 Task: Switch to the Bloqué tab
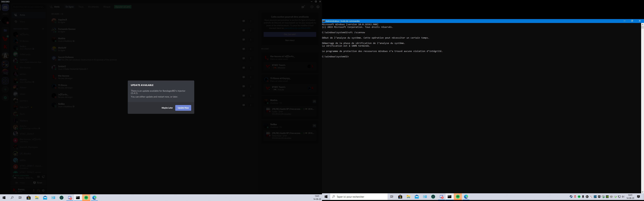click(107, 7)
